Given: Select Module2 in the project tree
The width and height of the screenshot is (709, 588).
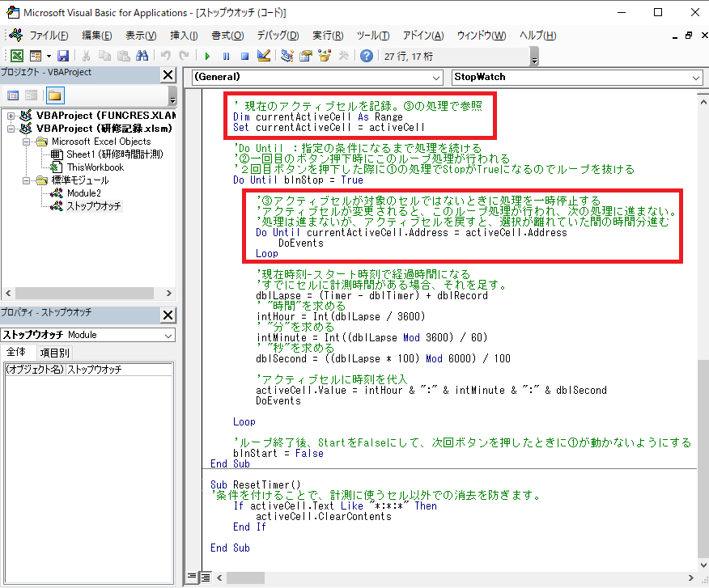Looking at the screenshot, I should (84, 193).
